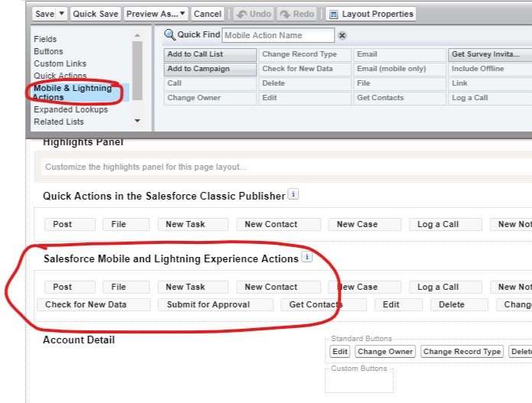
Task: Select Get Contacts in Lightning actions row
Action: click(x=323, y=305)
